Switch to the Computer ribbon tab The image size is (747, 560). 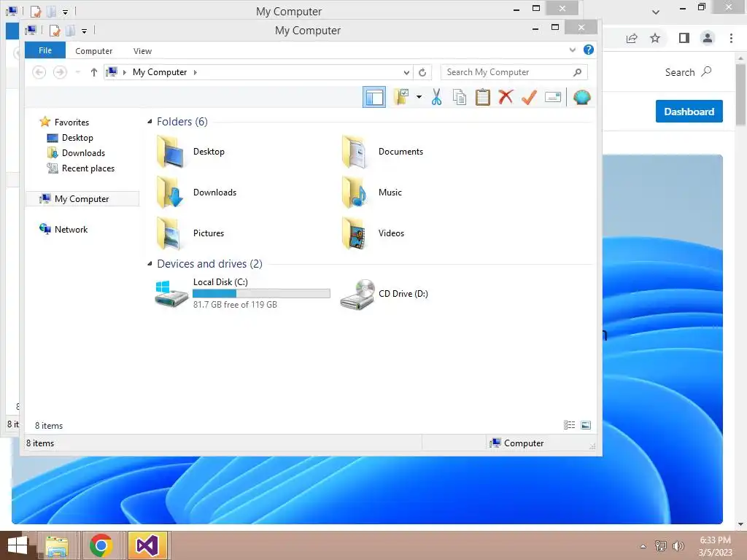coord(94,51)
